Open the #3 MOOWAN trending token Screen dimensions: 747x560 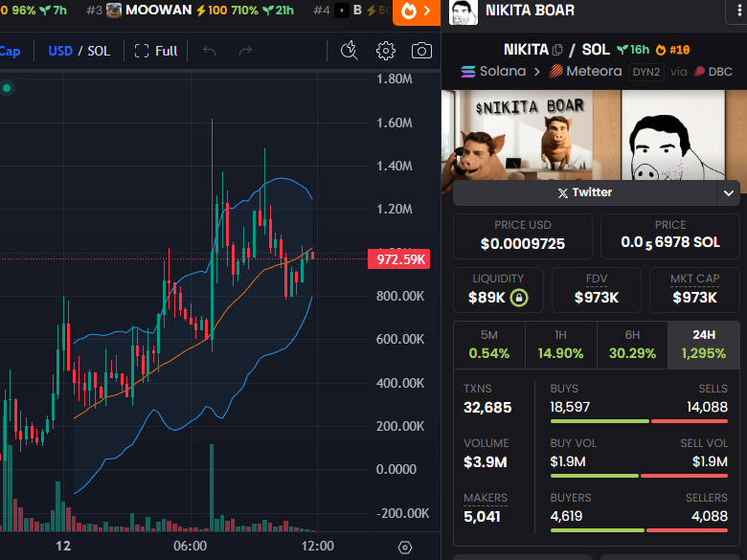coord(191,10)
